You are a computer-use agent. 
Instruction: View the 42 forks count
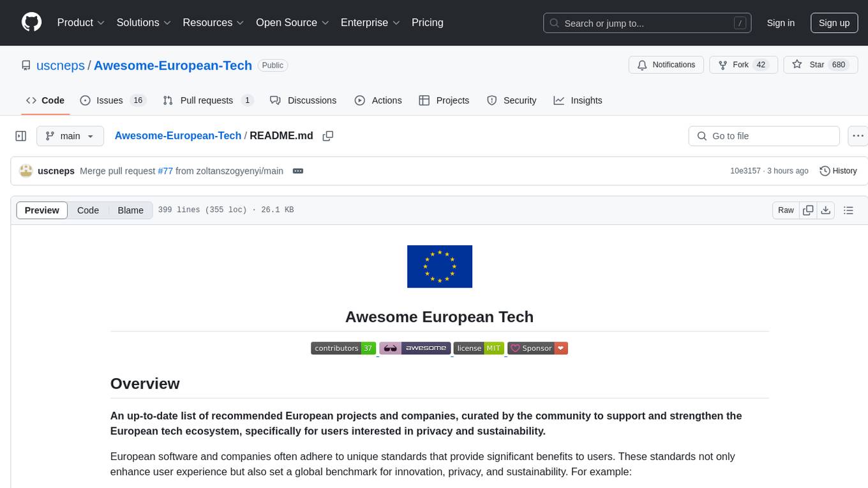(x=760, y=65)
